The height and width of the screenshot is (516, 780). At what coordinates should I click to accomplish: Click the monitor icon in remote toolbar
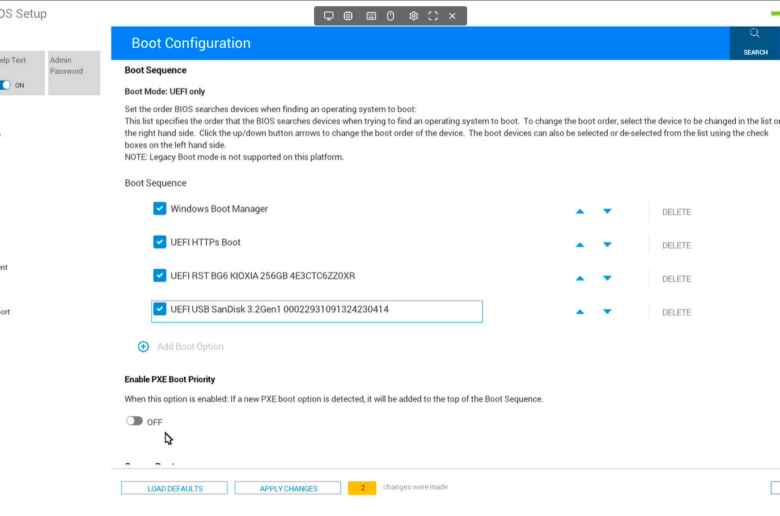coord(328,16)
